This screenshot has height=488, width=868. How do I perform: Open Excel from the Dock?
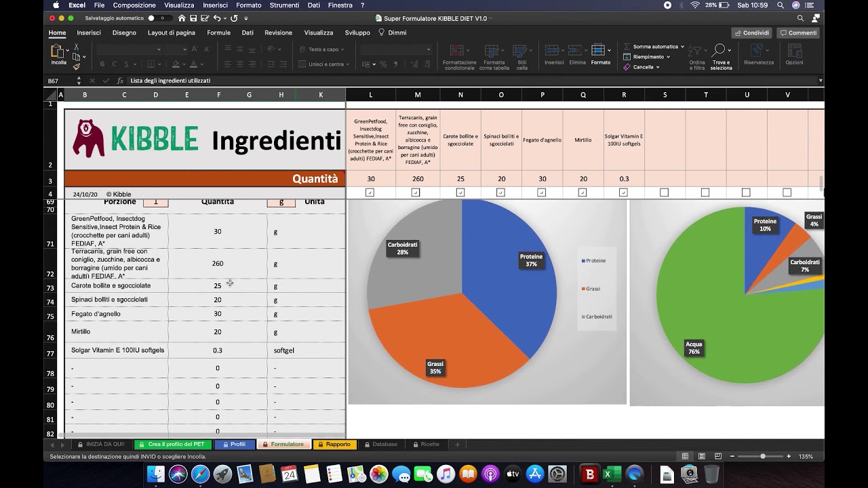[x=612, y=474]
